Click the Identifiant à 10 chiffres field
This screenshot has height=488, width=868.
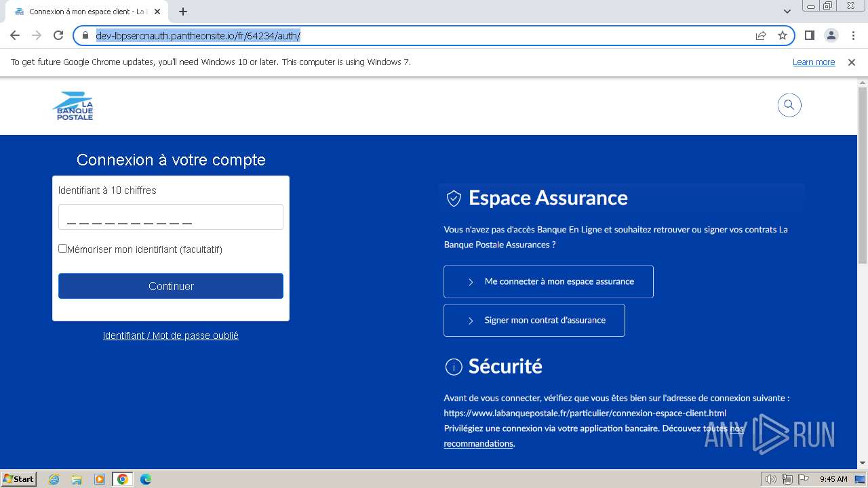(171, 217)
